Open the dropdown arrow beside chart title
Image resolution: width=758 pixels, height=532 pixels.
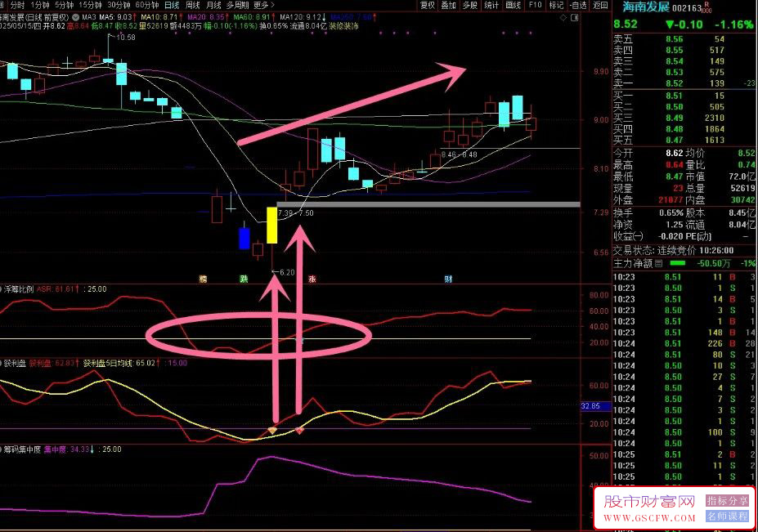75,17
